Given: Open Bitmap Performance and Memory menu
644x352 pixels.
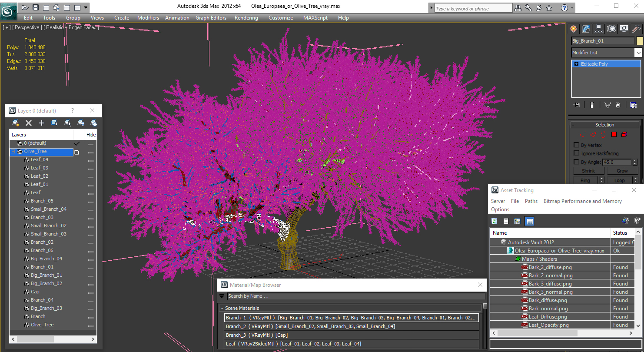Looking at the screenshot, I should [582, 201].
